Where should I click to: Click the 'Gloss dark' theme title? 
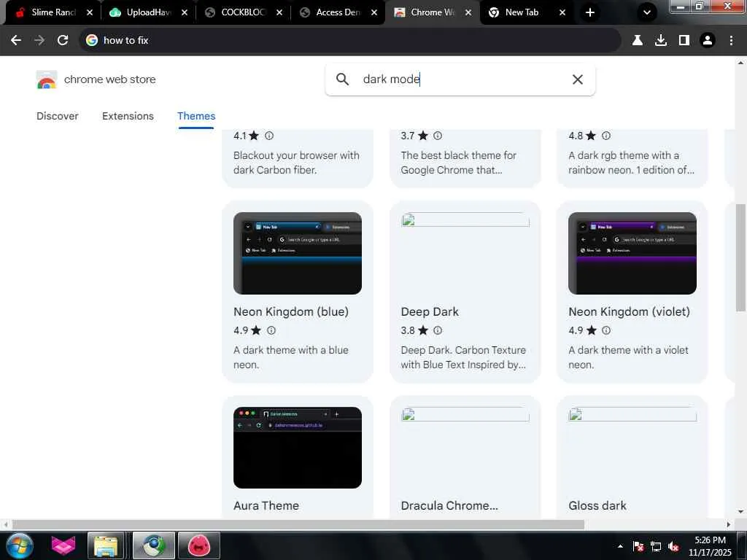pos(597,506)
